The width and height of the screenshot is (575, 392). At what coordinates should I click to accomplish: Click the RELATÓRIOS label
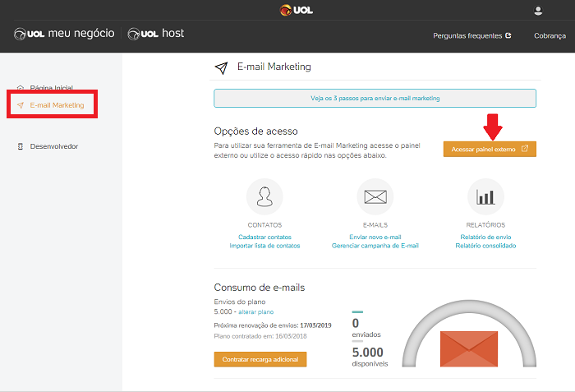[x=485, y=225]
